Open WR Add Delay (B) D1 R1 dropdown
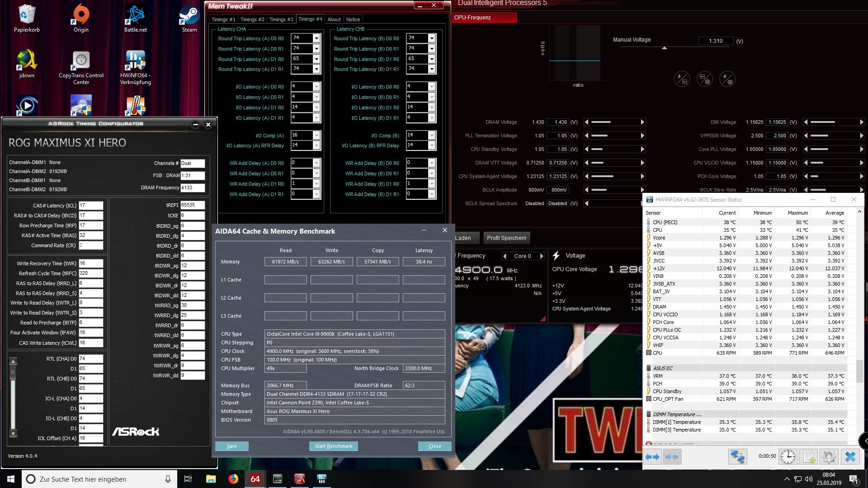 (x=432, y=194)
